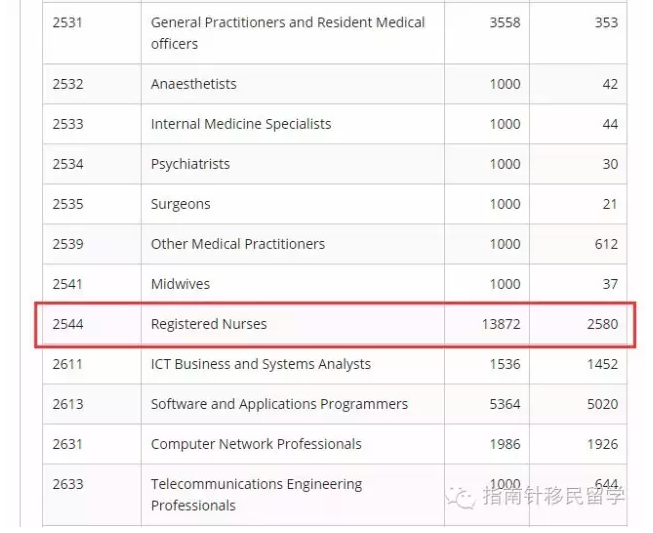Select the Registered Nurses row label
653x533 pixels.
point(209,324)
